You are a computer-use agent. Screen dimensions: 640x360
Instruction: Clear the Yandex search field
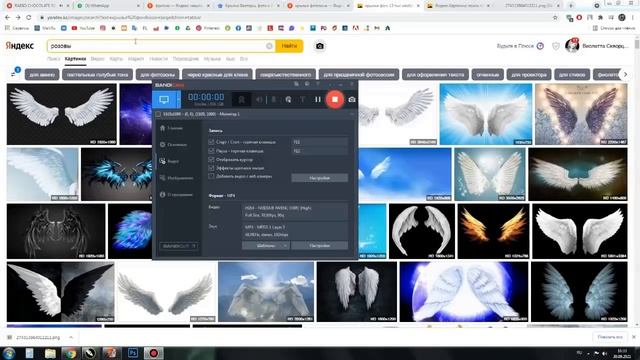(x=269, y=46)
